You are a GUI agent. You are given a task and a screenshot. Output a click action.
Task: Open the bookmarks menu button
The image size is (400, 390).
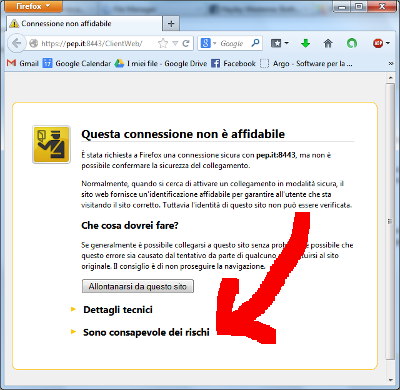279,43
